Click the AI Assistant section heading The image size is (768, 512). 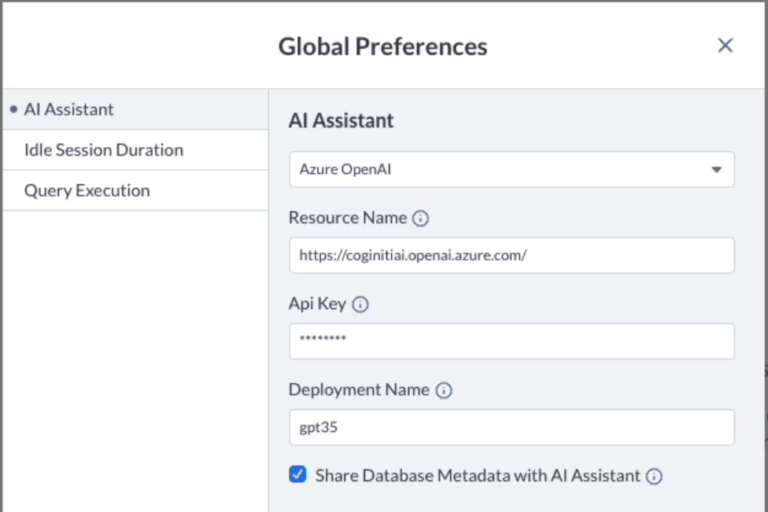pyautogui.click(x=341, y=120)
